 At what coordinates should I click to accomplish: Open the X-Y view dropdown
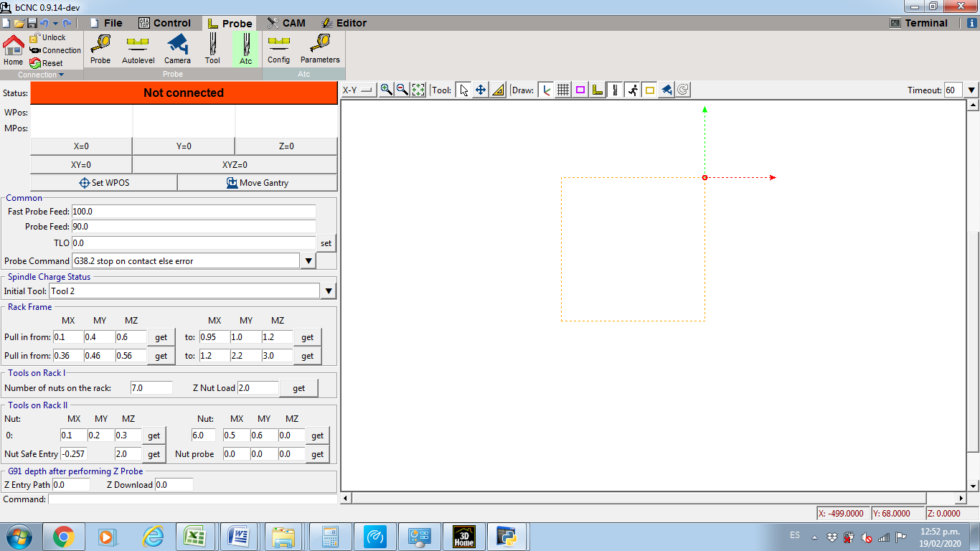pyautogui.click(x=358, y=90)
